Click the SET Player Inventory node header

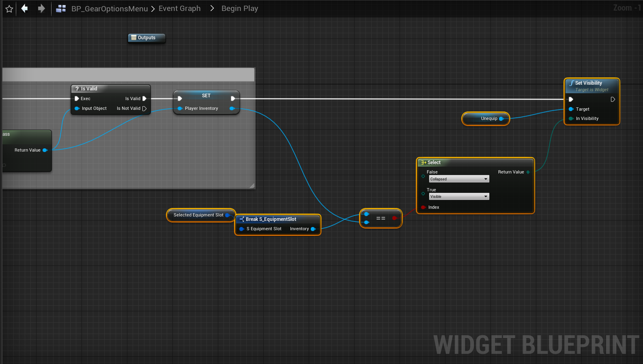[x=206, y=96]
